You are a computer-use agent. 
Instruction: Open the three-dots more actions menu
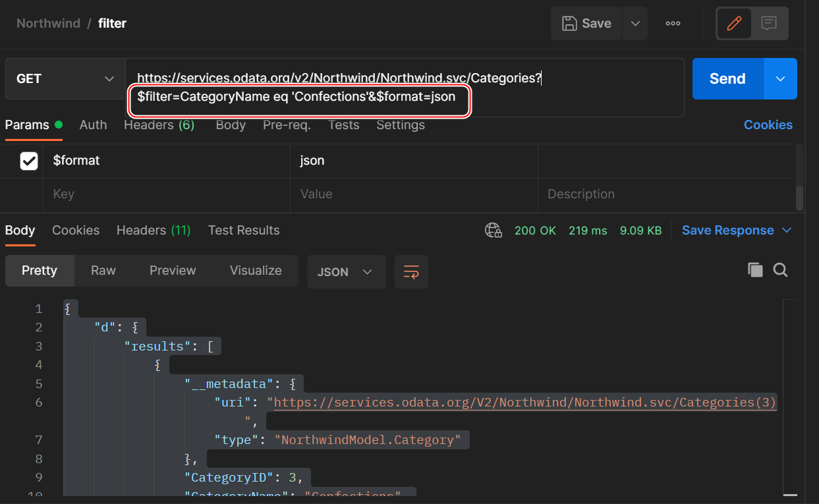(673, 23)
